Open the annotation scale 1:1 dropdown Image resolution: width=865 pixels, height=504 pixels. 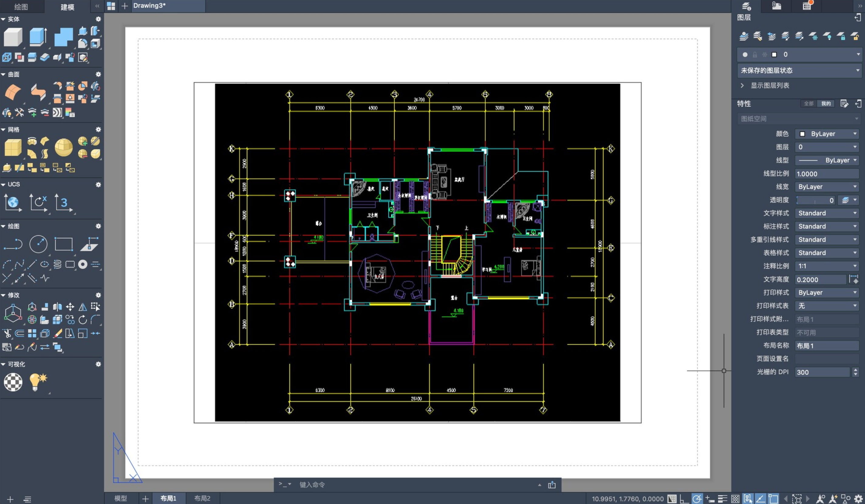pyautogui.click(x=827, y=266)
